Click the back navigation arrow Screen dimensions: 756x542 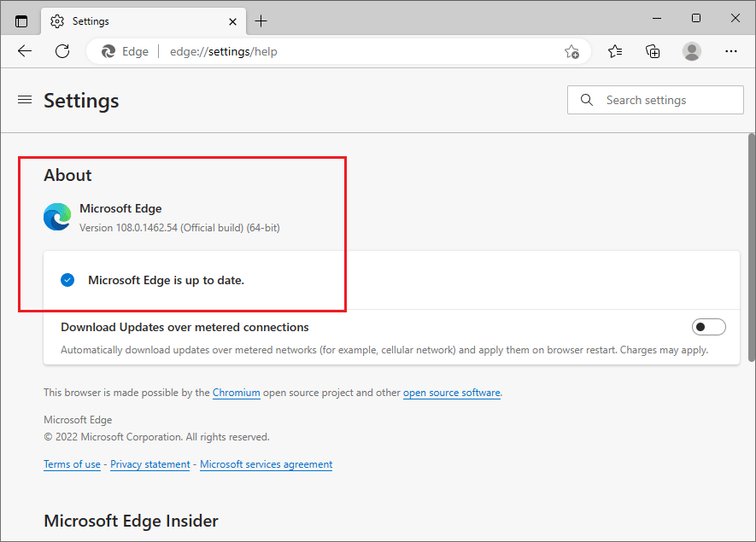[x=24, y=51]
